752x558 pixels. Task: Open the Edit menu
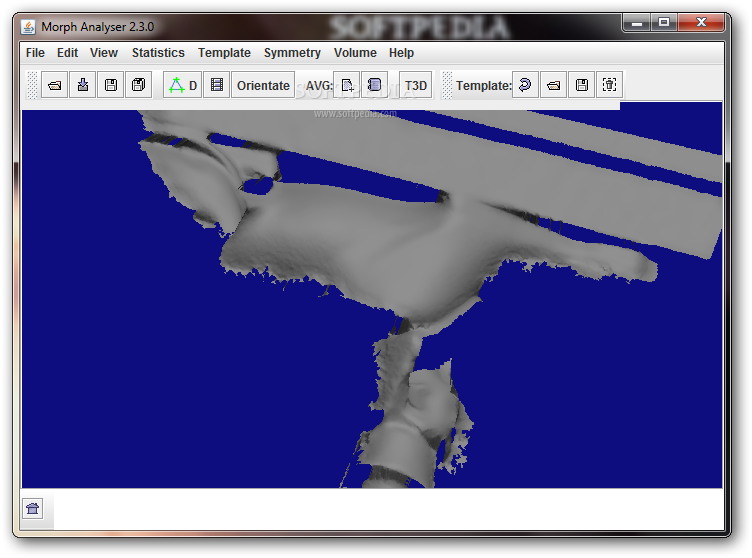(67, 53)
